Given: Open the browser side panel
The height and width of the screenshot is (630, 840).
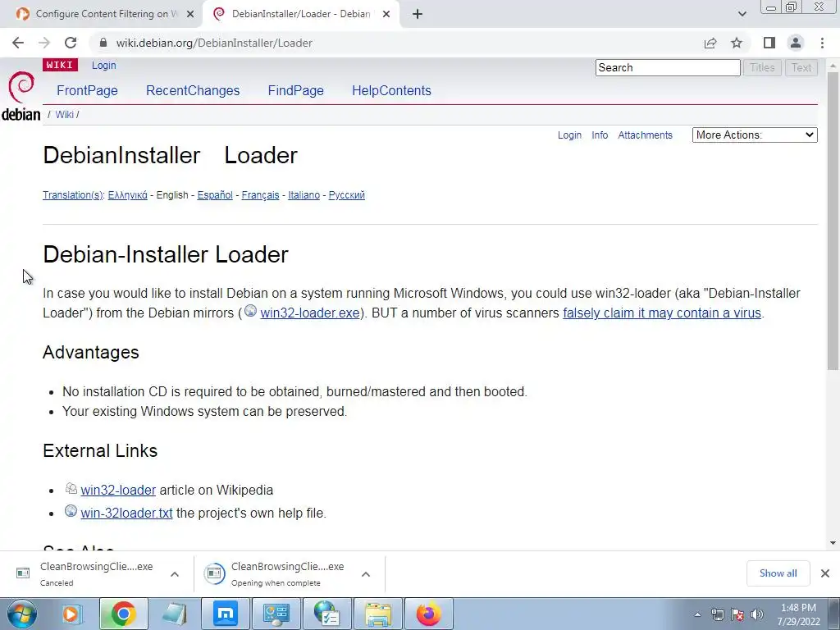Looking at the screenshot, I should coord(769,43).
